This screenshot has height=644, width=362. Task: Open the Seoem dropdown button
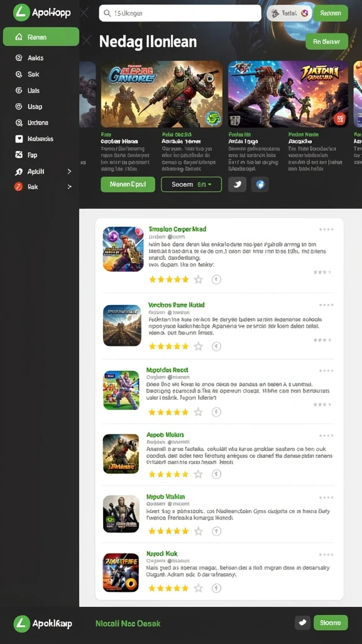tap(191, 184)
